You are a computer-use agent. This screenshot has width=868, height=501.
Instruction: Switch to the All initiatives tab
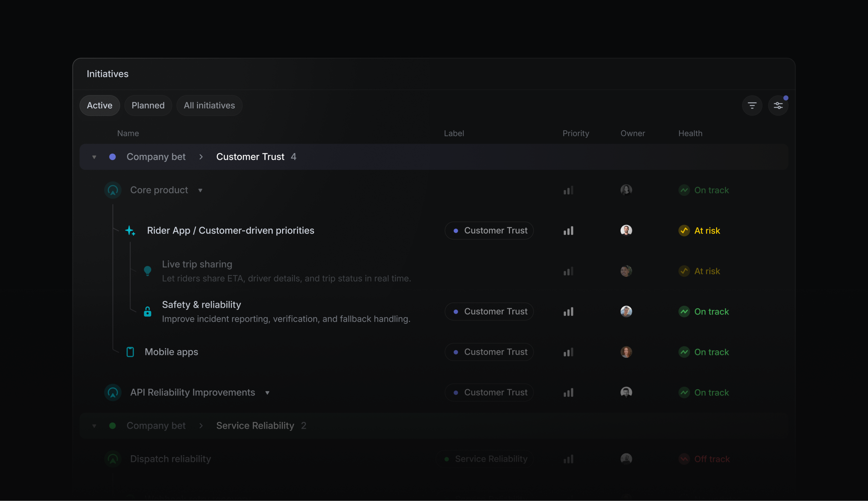(209, 105)
